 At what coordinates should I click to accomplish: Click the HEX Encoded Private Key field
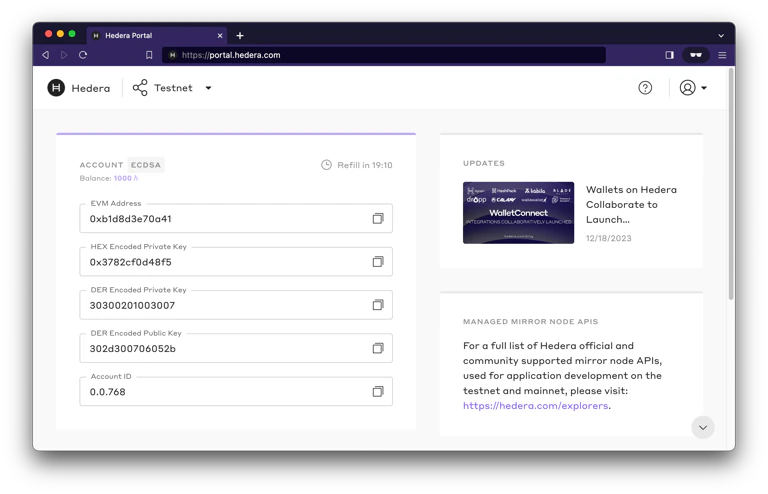click(x=236, y=261)
